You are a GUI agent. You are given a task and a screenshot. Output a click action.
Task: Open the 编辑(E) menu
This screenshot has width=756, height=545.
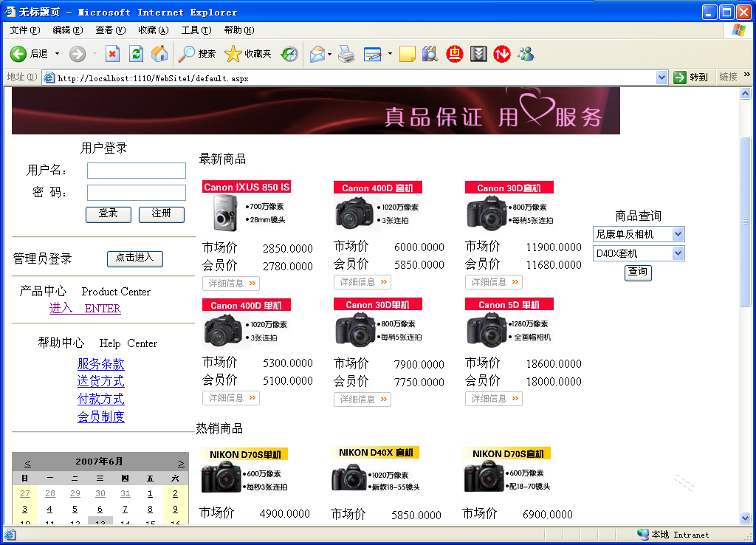coord(67,30)
